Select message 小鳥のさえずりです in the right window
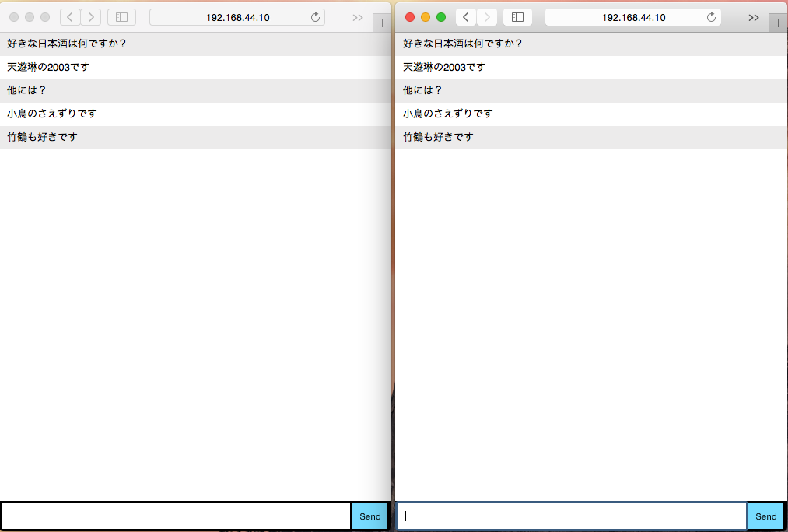This screenshot has height=532, width=788. (591, 114)
